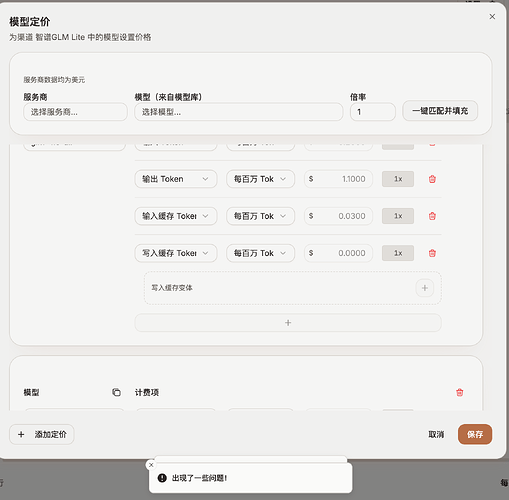Open the 每百万 Tok unit dropdown in 写入缓存 row
Screen dimensions: 509x500
260,253
